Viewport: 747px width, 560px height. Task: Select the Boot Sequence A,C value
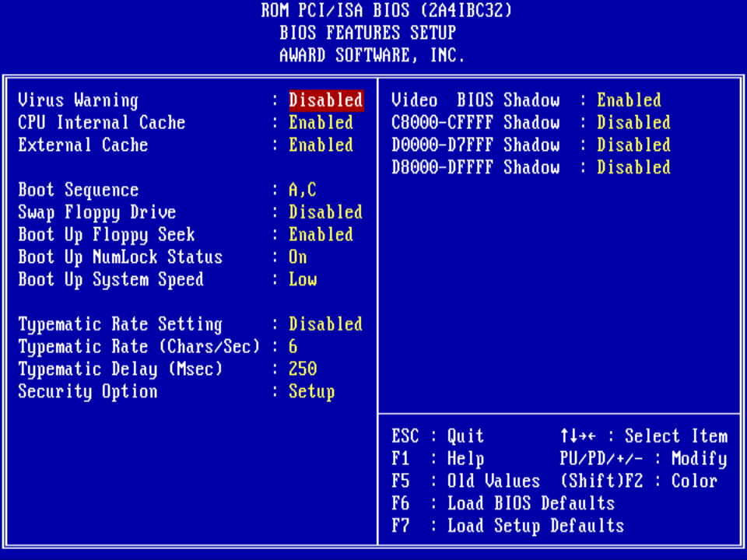303,190
